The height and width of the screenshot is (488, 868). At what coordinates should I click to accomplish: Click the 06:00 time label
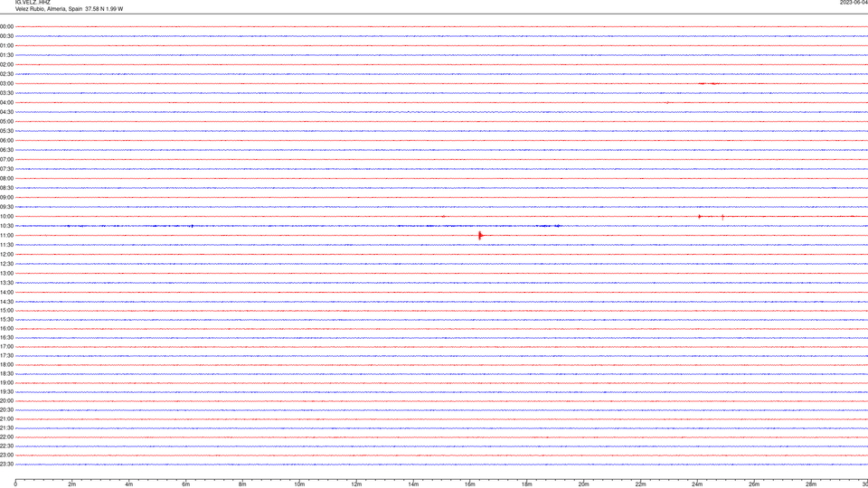pos(6,141)
